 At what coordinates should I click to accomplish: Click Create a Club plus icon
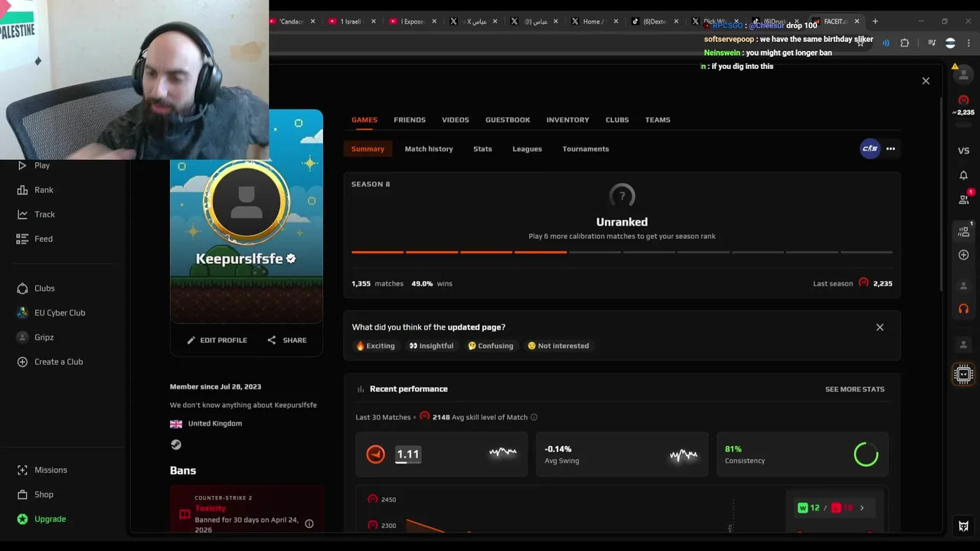pos(22,362)
